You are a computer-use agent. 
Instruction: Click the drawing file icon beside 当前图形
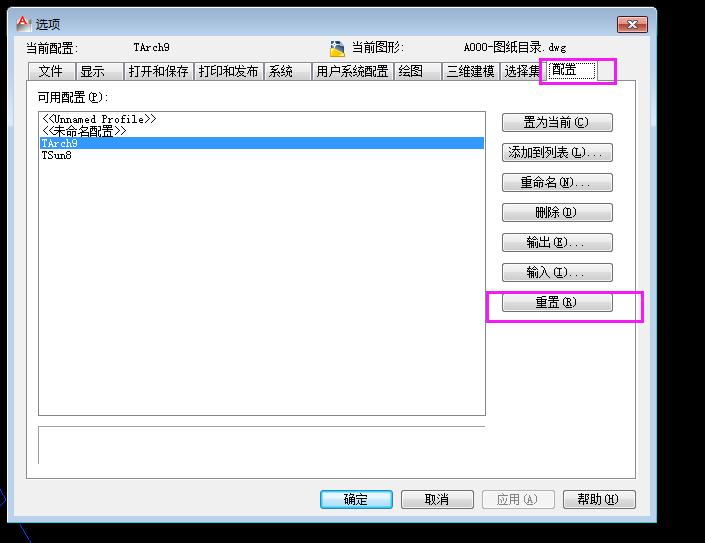coord(337,48)
